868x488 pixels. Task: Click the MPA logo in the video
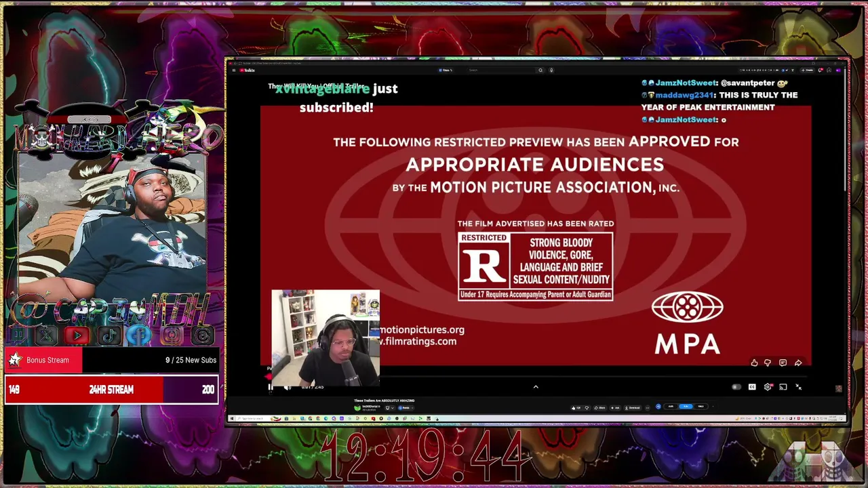coord(687,323)
